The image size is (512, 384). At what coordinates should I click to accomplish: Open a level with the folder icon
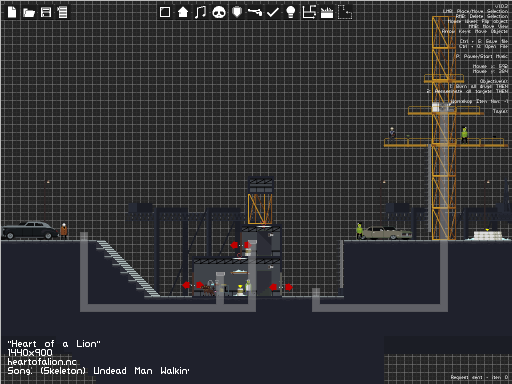[29, 13]
